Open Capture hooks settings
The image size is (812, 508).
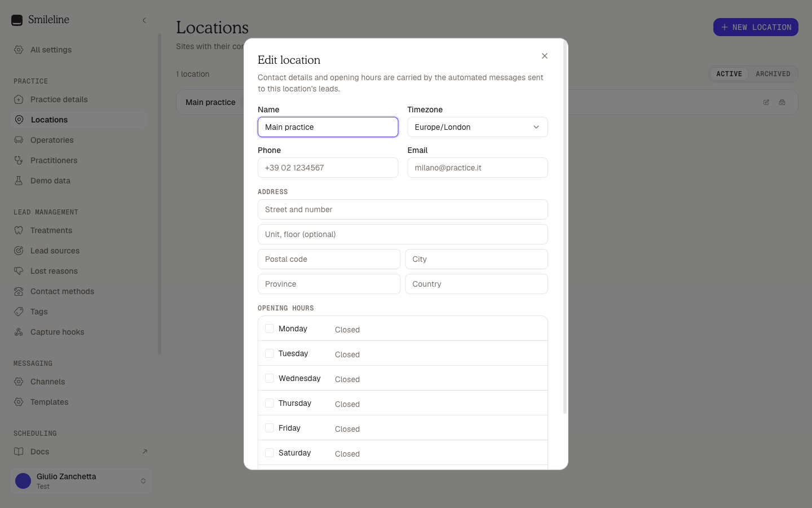click(79, 332)
